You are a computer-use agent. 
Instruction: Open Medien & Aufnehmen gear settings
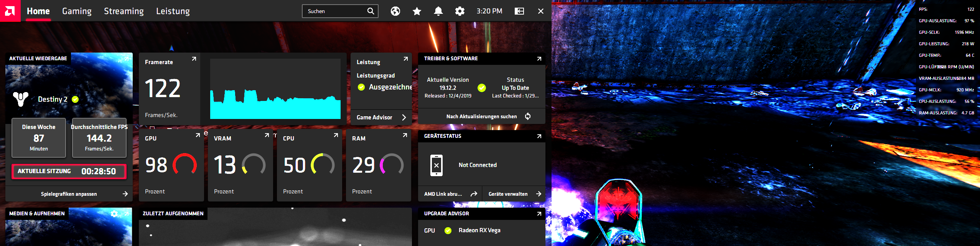tap(114, 213)
